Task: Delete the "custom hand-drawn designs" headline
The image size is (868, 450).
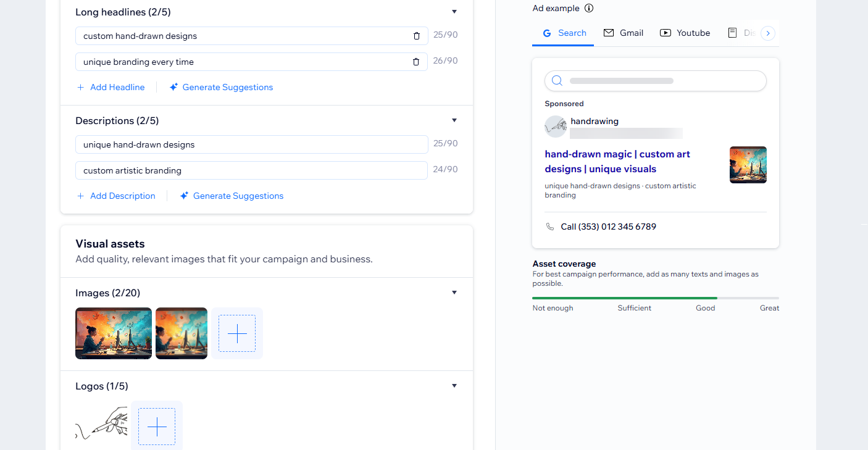Action: 417,36
